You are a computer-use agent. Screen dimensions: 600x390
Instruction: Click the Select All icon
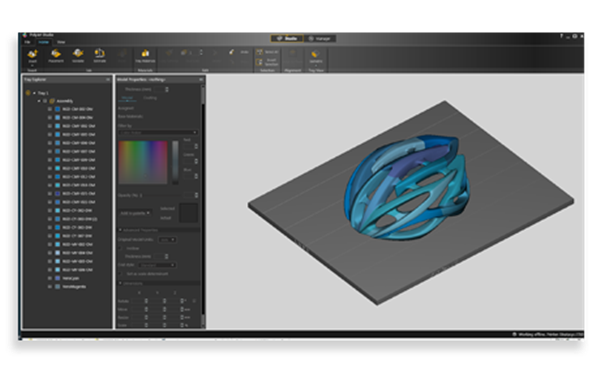[x=259, y=52]
